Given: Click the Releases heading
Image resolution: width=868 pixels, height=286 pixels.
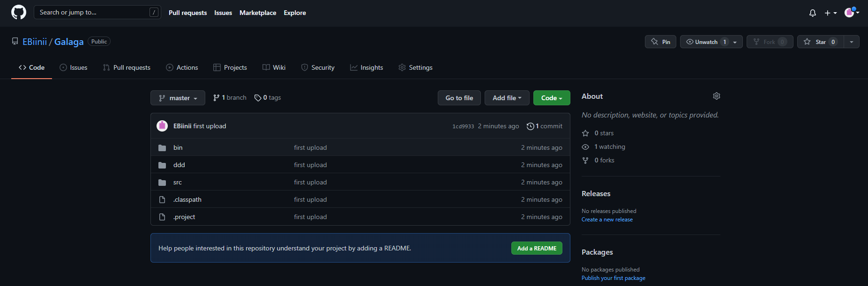Looking at the screenshot, I should point(596,193).
